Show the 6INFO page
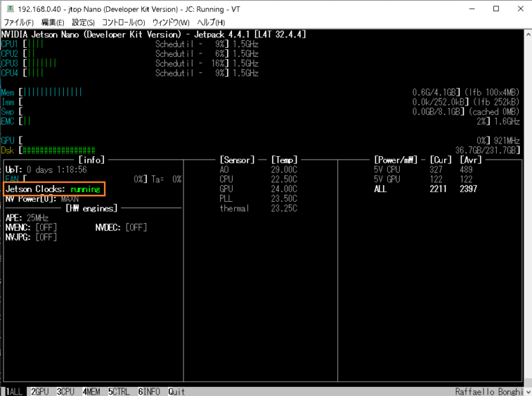Screen dimensions: 532x396 click(149, 391)
